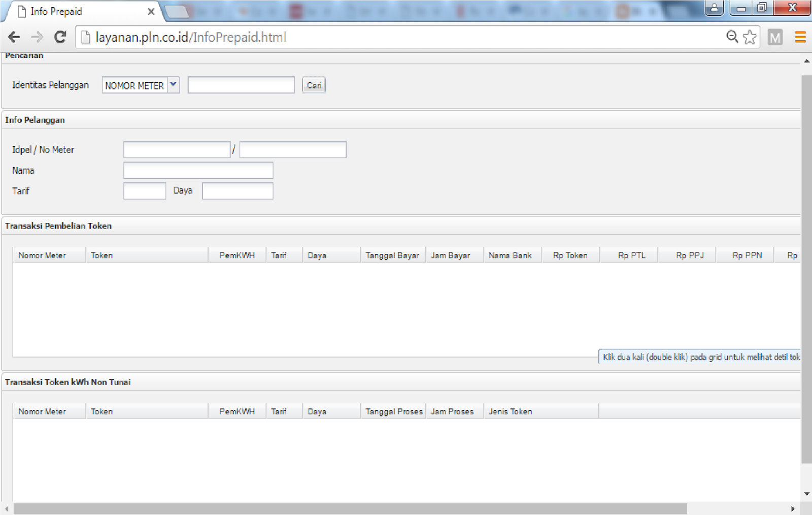Click the Tarif input field

click(x=145, y=191)
